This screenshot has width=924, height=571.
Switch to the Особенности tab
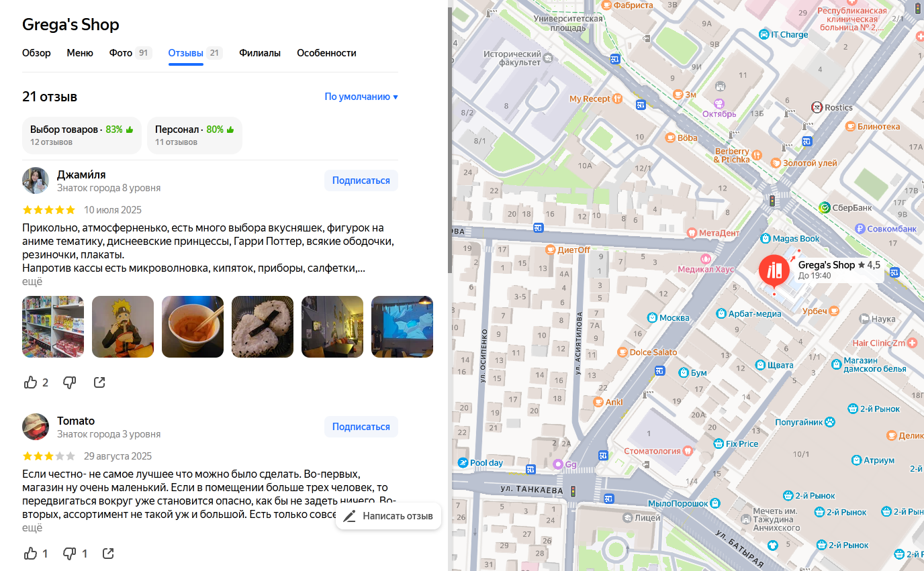coord(326,53)
